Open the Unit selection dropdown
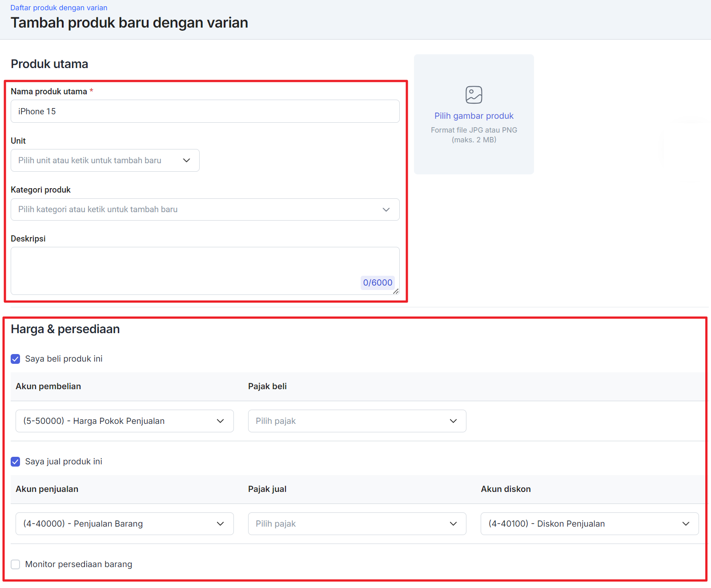711x588 pixels. coord(98,161)
